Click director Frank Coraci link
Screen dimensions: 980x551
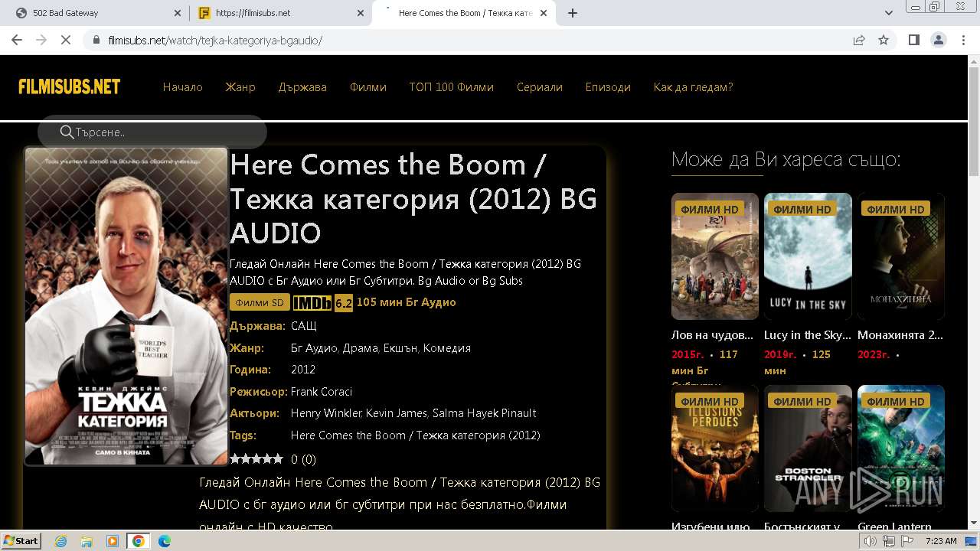click(x=322, y=392)
